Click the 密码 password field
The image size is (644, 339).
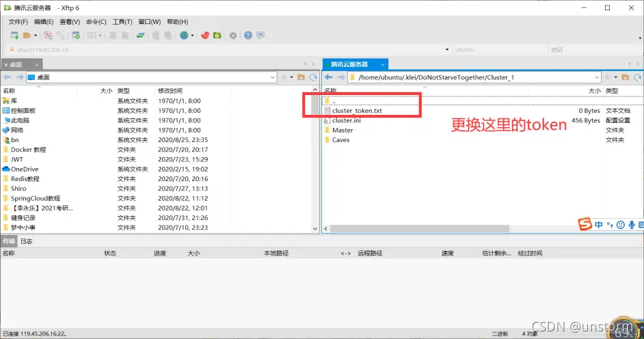pyautogui.click(x=595, y=50)
